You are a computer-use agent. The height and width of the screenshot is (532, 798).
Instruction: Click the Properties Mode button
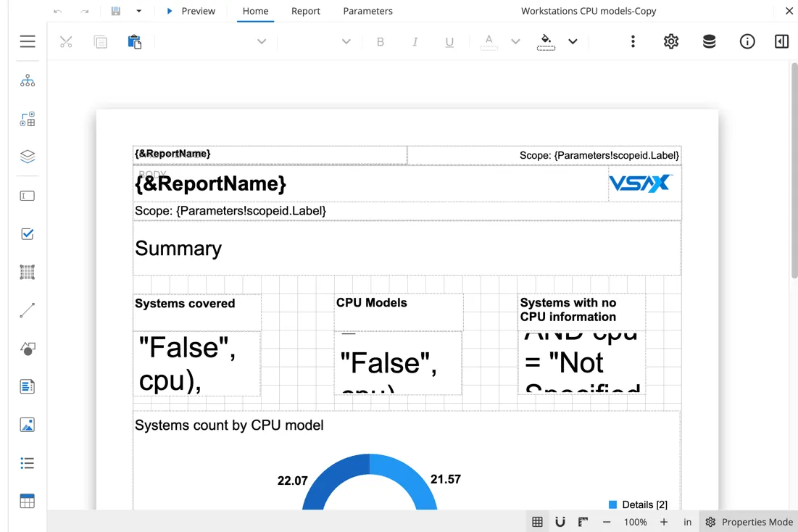click(749, 522)
